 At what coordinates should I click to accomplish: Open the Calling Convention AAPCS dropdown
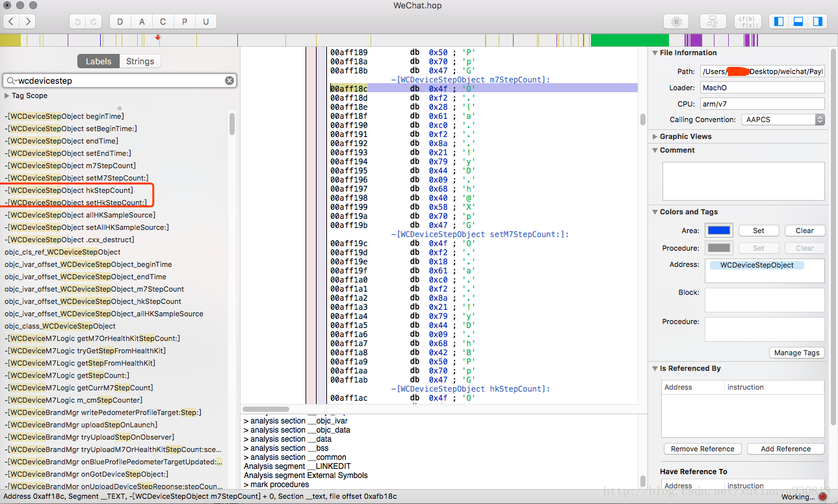(x=783, y=120)
